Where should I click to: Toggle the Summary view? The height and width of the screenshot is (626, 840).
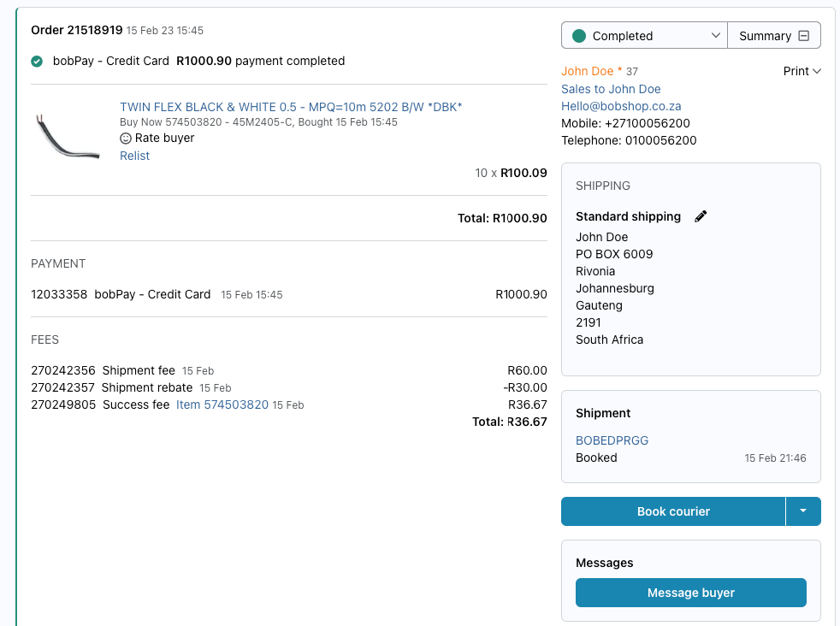click(x=774, y=35)
